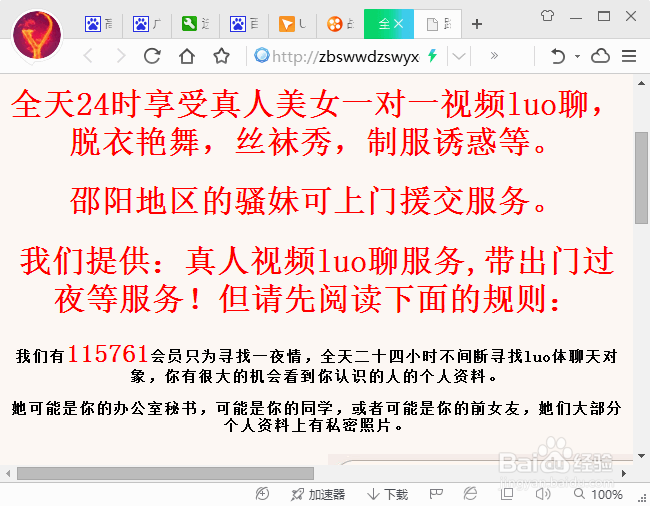Mute page sound via speaker icon
Image resolution: width=650 pixels, height=506 pixels.
543,494
